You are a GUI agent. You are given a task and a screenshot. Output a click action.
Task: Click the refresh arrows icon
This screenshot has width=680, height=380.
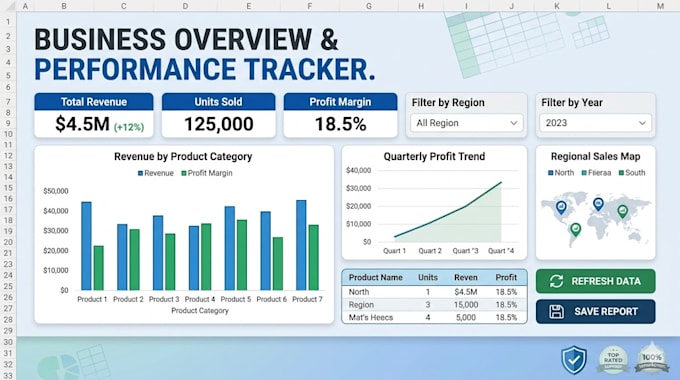556,281
